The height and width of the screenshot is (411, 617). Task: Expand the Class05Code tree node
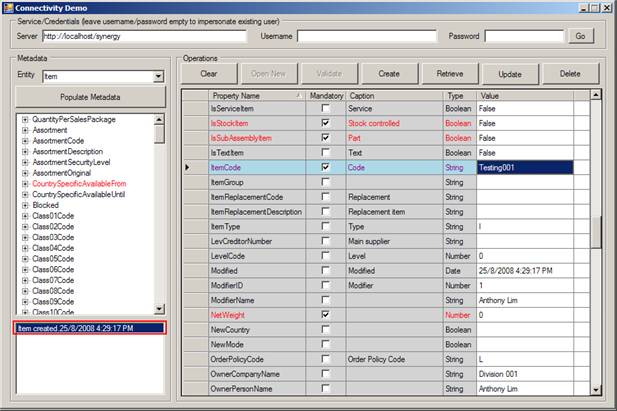tap(25, 259)
